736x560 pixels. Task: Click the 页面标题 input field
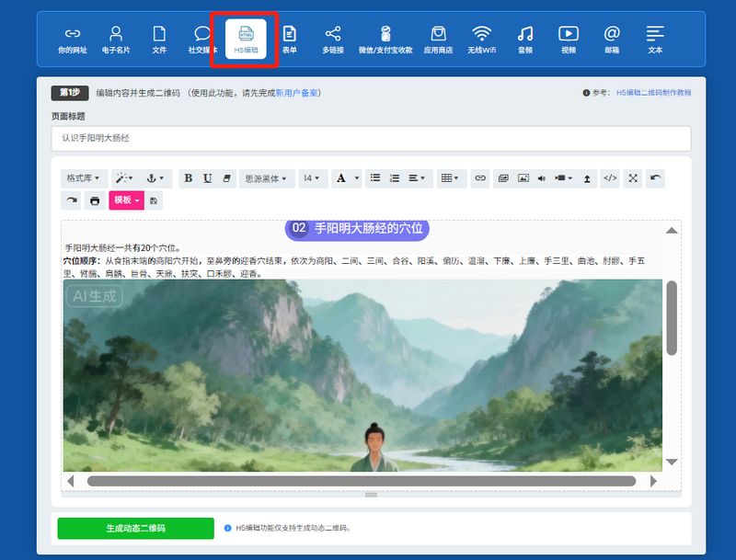click(371, 138)
